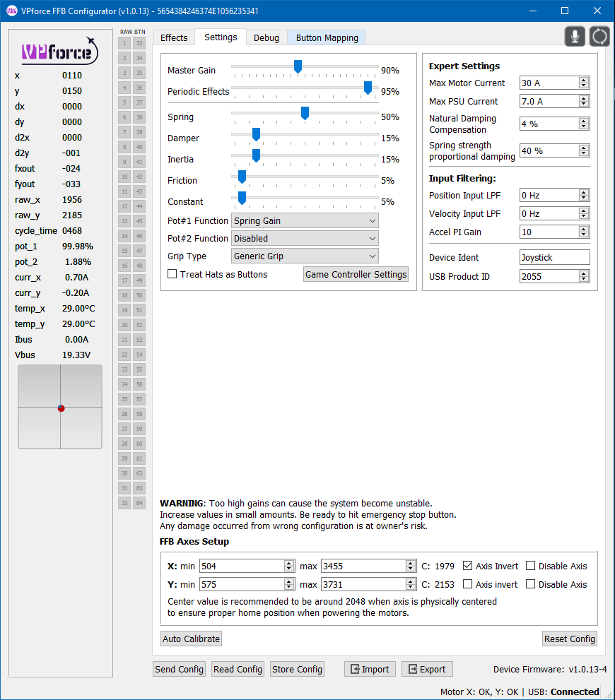The width and height of the screenshot is (615, 700).
Task: Click the USB Connected status text
Action: pos(563,692)
